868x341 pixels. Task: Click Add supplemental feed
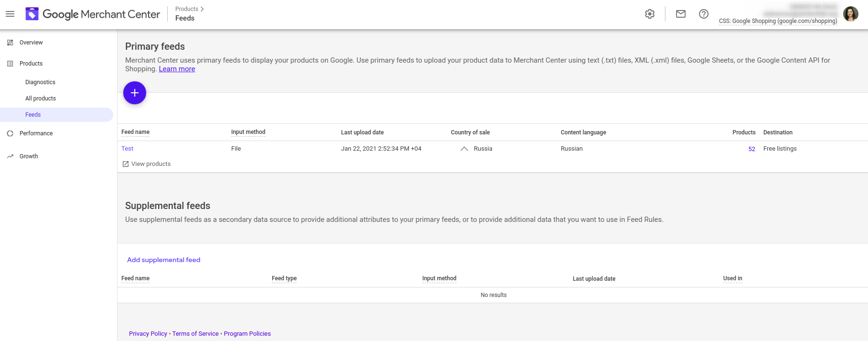point(163,260)
